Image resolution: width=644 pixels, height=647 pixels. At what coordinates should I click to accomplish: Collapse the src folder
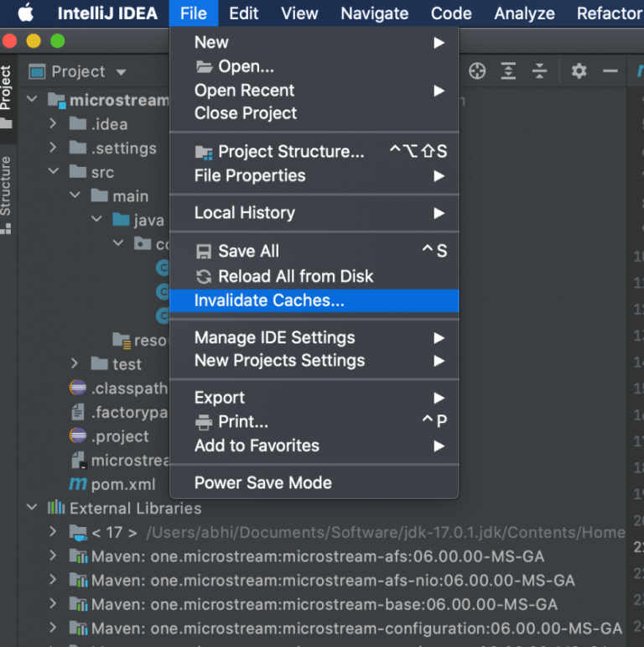(54, 170)
